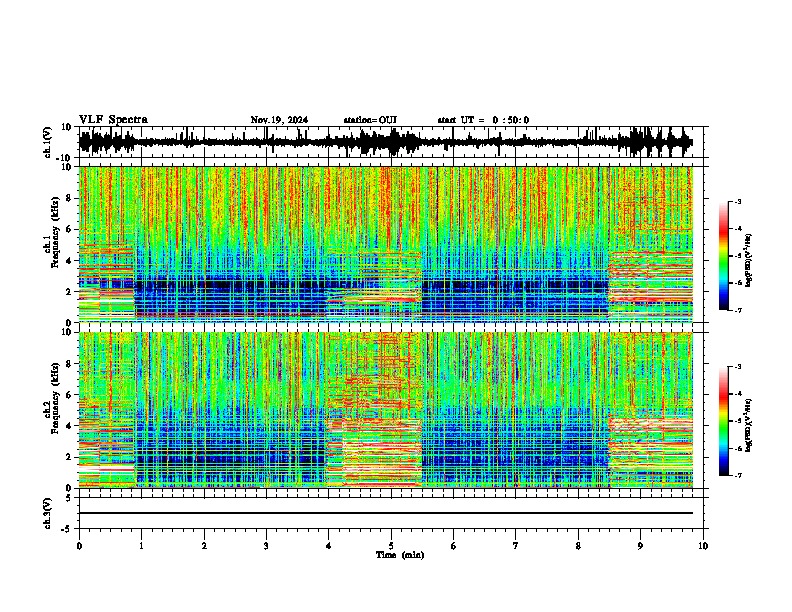The height and width of the screenshot is (612, 792).
Task: Click the "Nov.19, 2024" date label
Action: click(x=279, y=120)
